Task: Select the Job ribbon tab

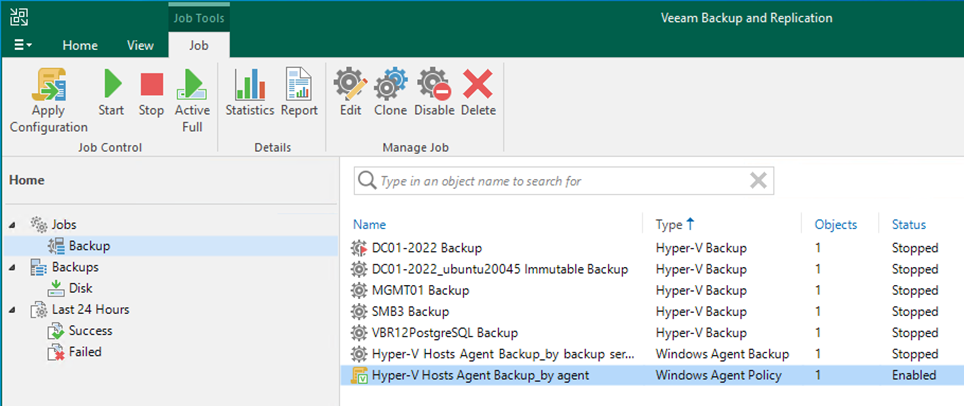Action: click(x=199, y=46)
